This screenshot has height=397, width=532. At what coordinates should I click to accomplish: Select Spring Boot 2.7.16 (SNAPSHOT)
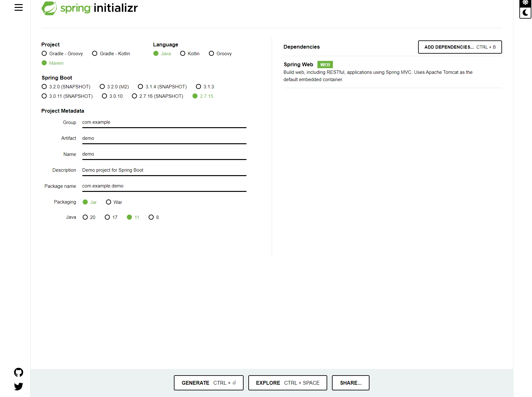click(x=157, y=96)
